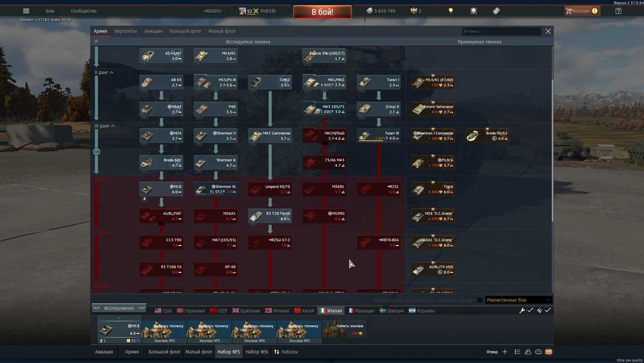Click the В бой! battle button

[323, 12]
